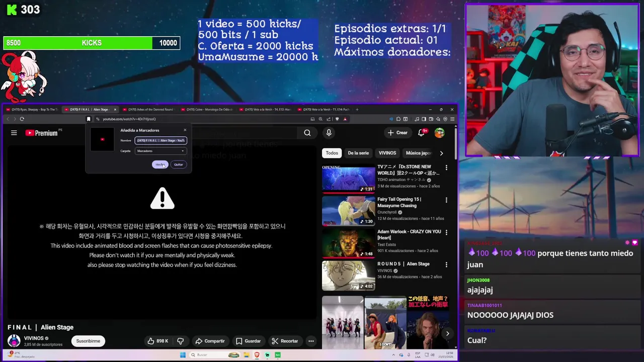The image size is (644, 362).
Task: Open the Brave Wallet icon in the toolbar
Action: [x=431, y=119]
